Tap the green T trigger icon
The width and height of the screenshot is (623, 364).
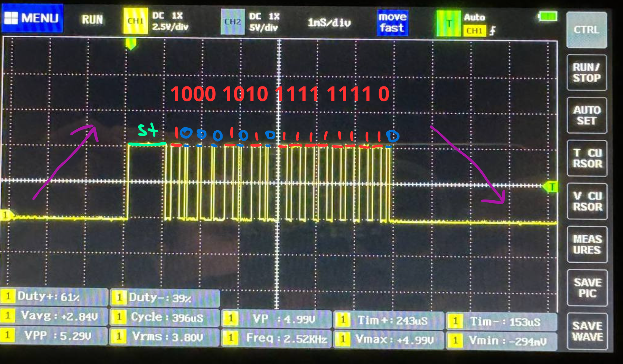tap(448, 24)
